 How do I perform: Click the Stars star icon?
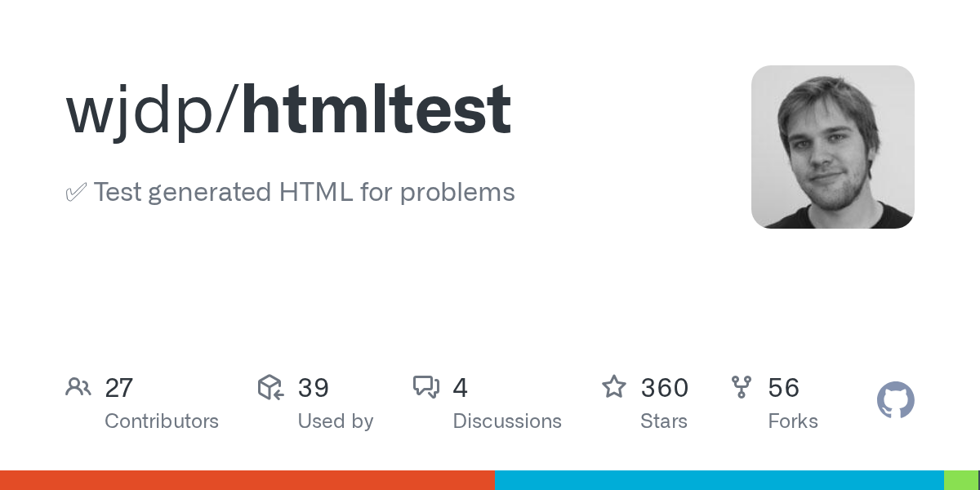coord(614,387)
